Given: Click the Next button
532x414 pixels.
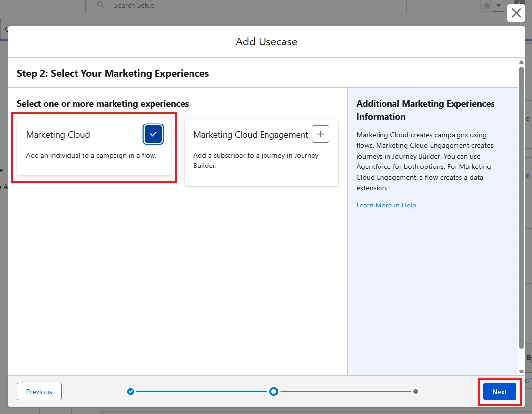Looking at the screenshot, I should [x=499, y=392].
